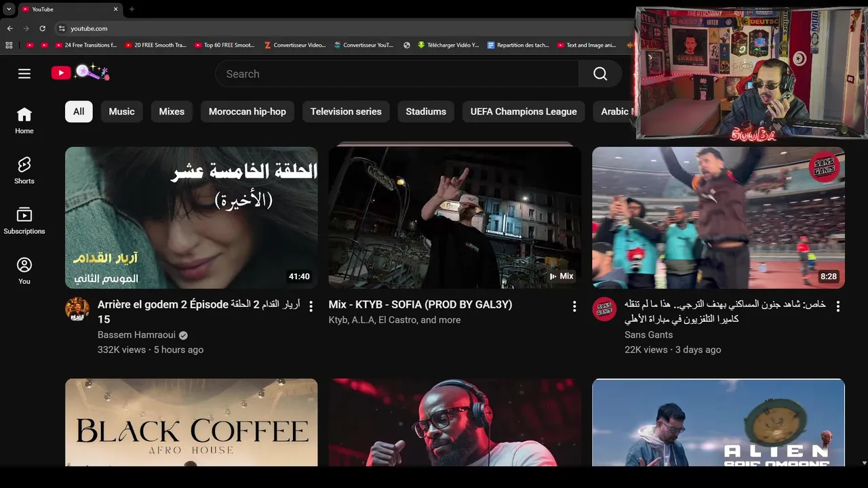The width and height of the screenshot is (868, 488).
Task: Open Repartition des tach... bookmark
Action: tap(519, 45)
